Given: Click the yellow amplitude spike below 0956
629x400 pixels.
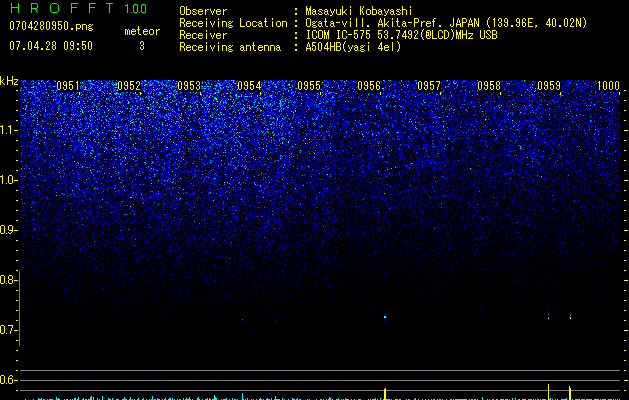Looking at the screenshot, I should coord(385,394).
